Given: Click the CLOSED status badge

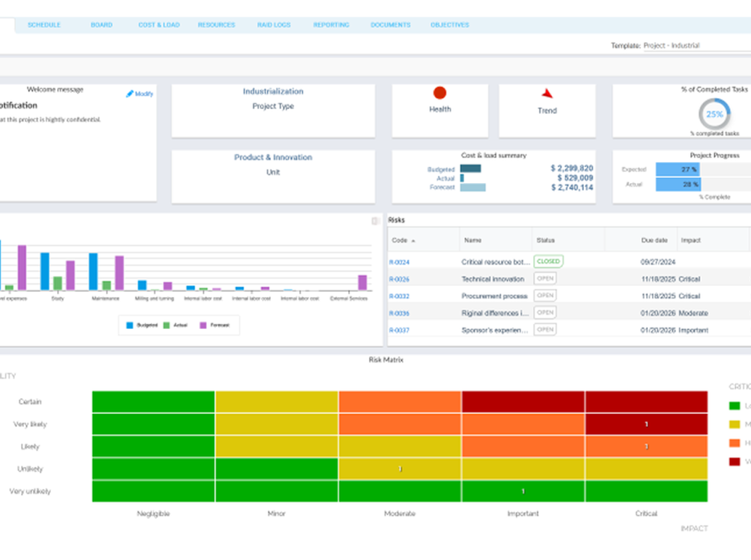Looking at the screenshot, I should pyautogui.click(x=548, y=261).
